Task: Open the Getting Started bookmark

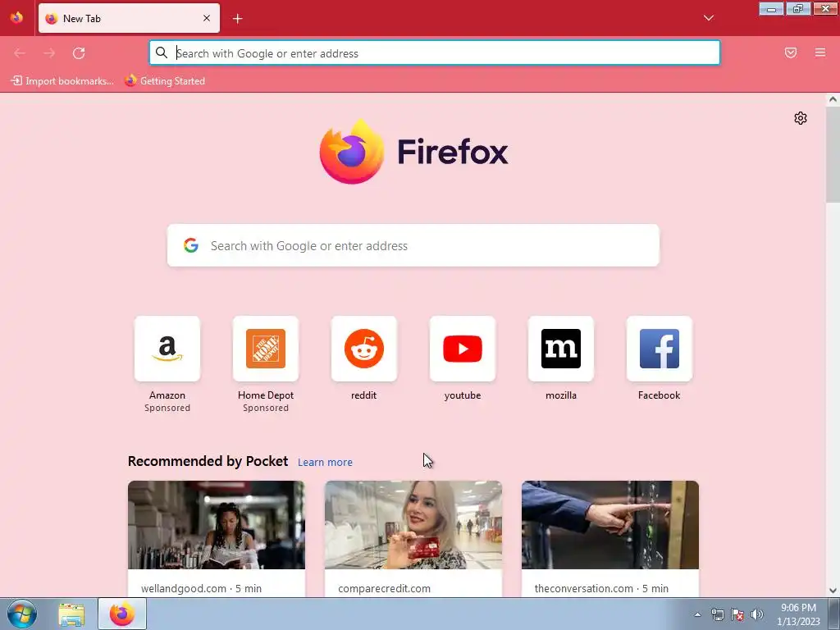Action: tap(165, 81)
